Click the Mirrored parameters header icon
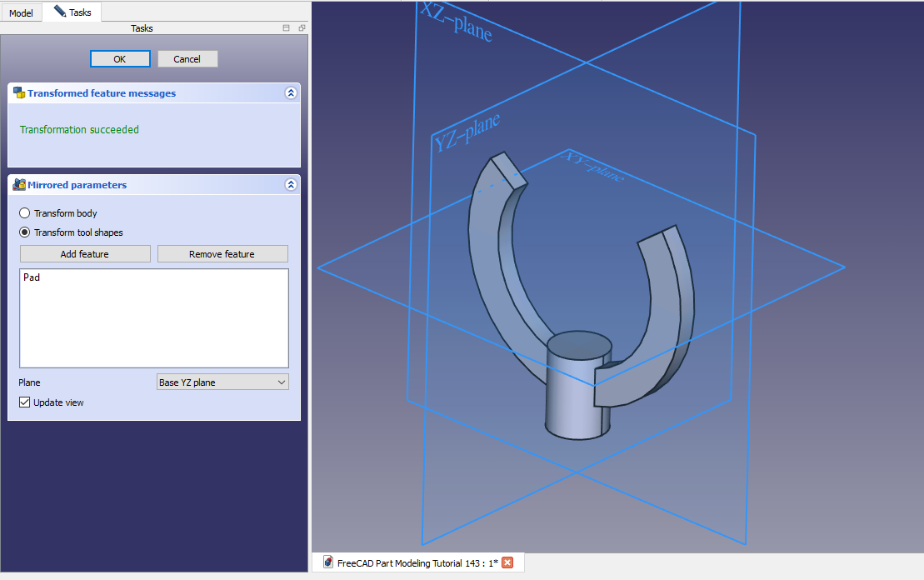924x580 pixels. click(x=18, y=185)
